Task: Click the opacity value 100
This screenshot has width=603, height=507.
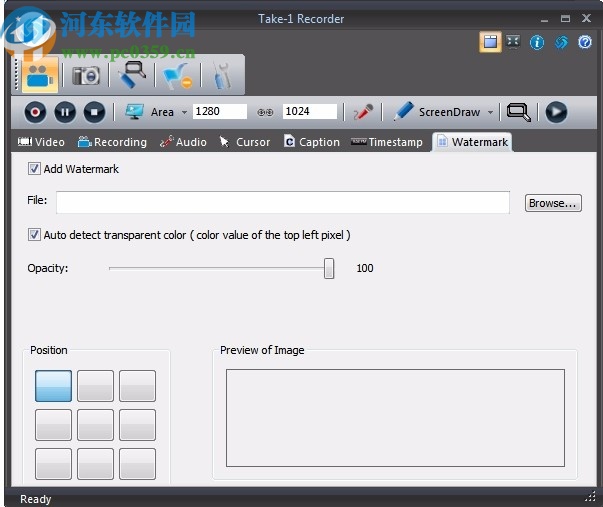Action: pyautogui.click(x=365, y=268)
